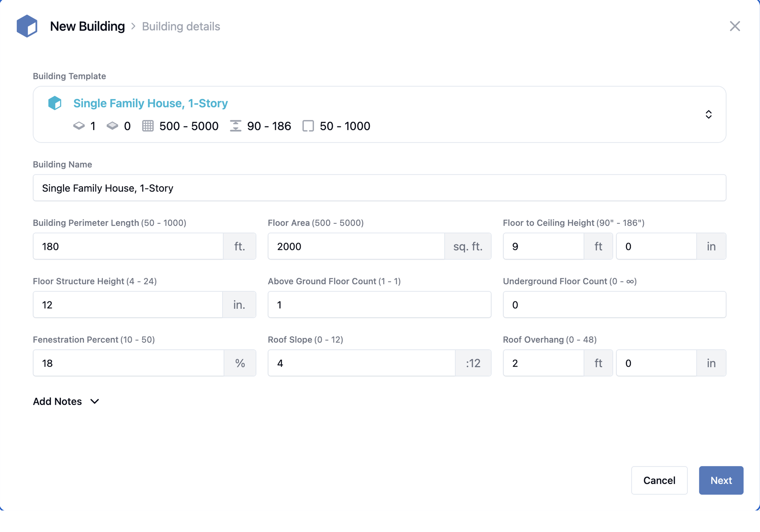Screen dimensions: 760x532
Task: Click the teal building template cube icon
Action: pos(55,103)
